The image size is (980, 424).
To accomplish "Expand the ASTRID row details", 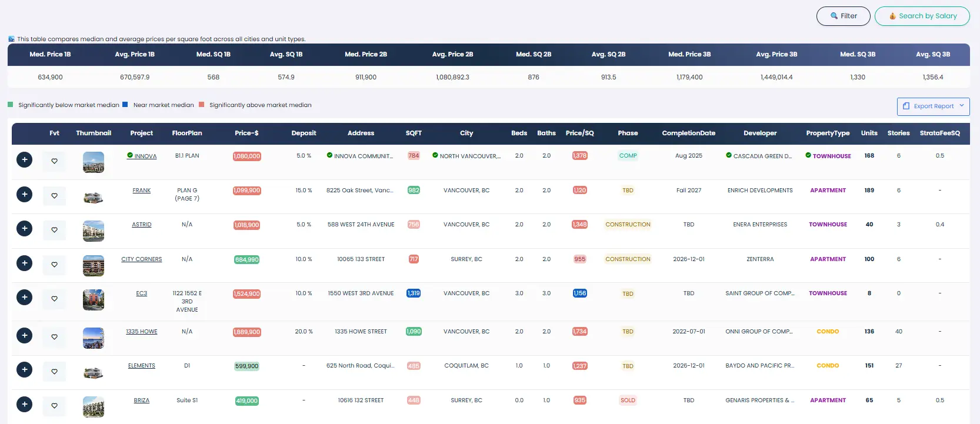I will (x=24, y=229).
